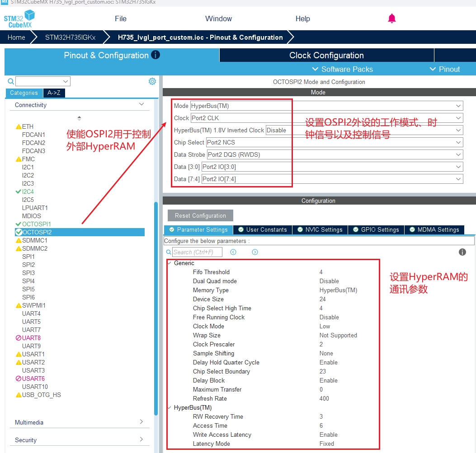This screenshot has height=453, width=476.
Task: Click the H735_lvgl_port_custom.ioc breadcrumb
Action: point(200,37)
